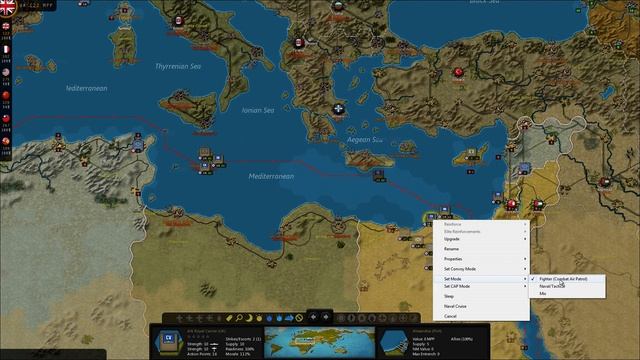Expand the Elite Reinforcements submenu arrow
Screen dimensions: 640x360
[x=525, y=231]
